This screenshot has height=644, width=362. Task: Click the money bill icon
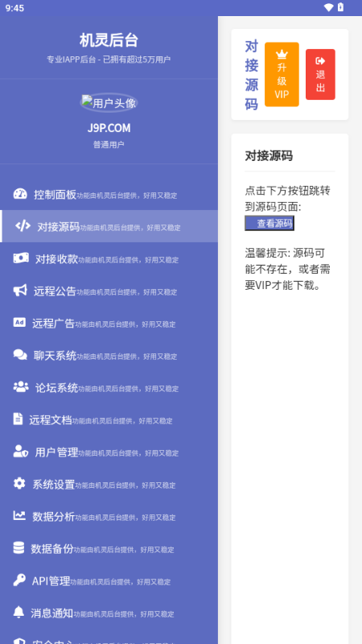pos(21,258)
